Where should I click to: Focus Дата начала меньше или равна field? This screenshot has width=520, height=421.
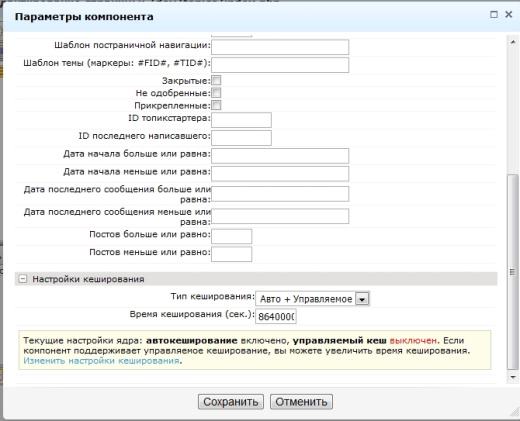point(280,174)
